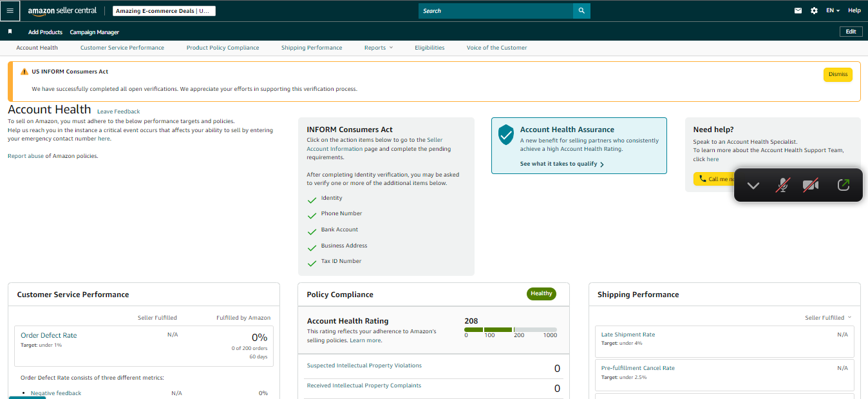This screenshot has height=399, width=868.
Task: Open the settings gear icon
Action: point(814,10)
